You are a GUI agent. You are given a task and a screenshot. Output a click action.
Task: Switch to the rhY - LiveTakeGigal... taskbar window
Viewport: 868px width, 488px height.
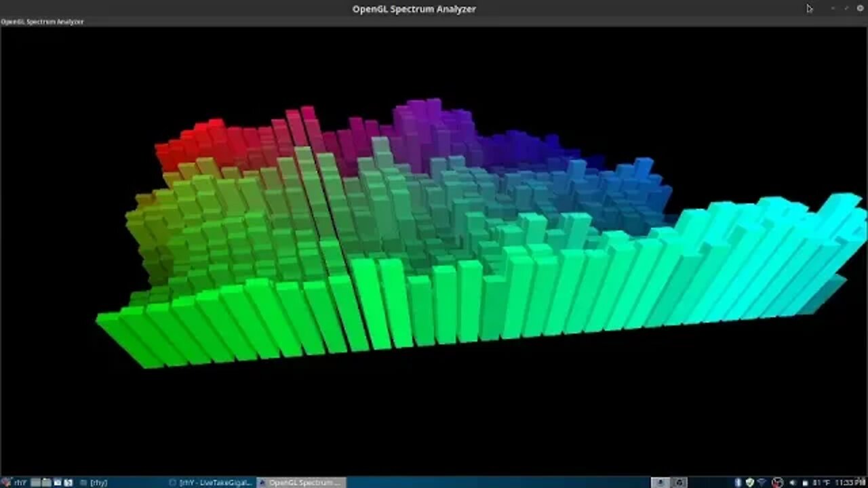[212, 483]
